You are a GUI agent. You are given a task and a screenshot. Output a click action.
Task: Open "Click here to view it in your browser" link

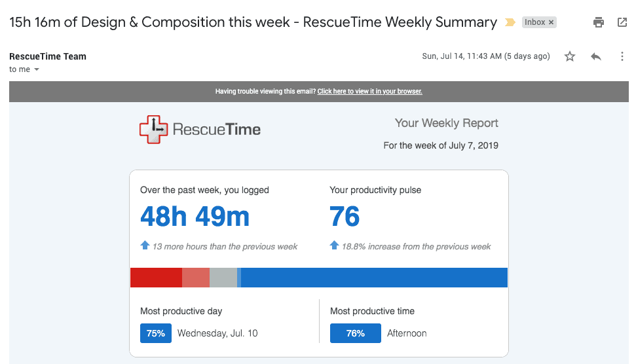(x=369, y=92)
